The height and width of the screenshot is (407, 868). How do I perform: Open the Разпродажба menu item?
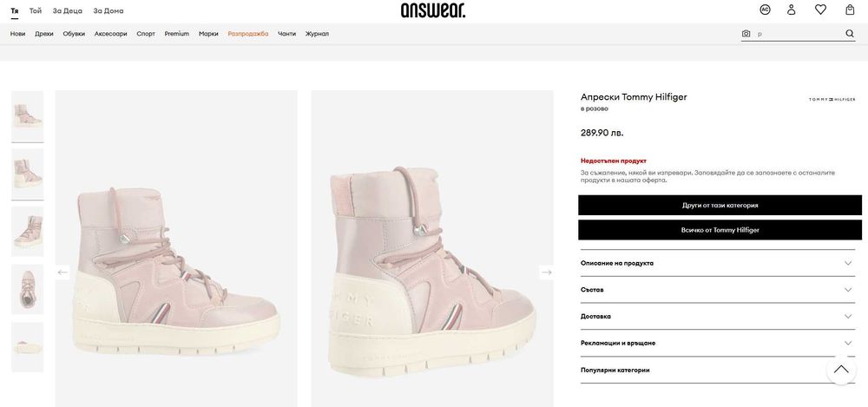(248, 34)
